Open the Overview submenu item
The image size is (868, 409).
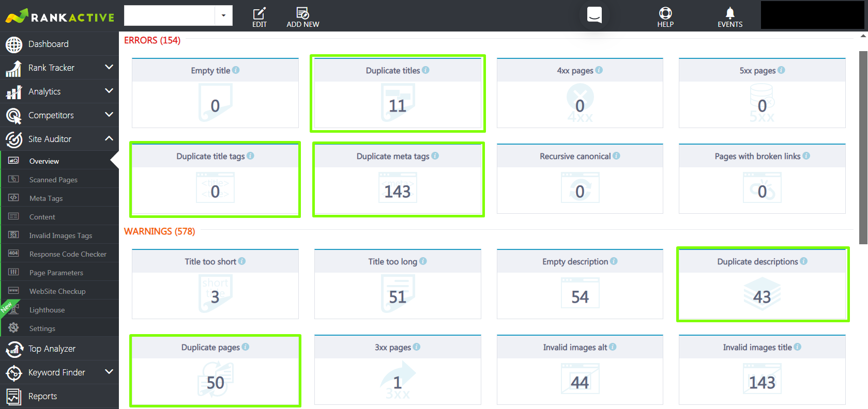[x=59, y=161]
